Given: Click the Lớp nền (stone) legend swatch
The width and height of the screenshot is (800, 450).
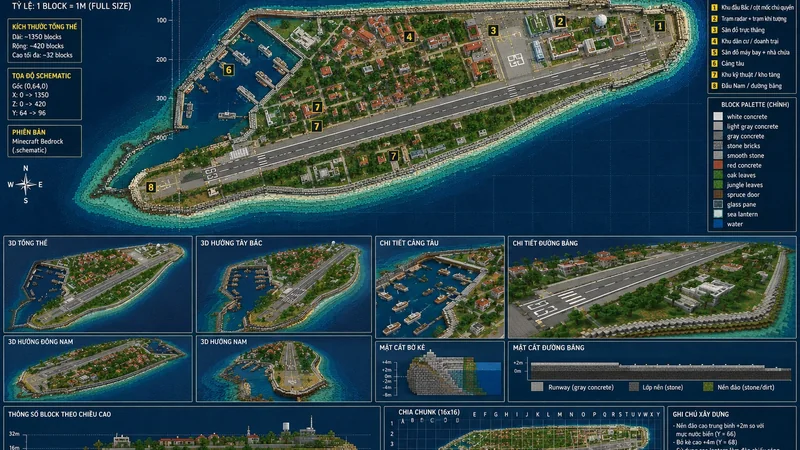Looking at the screenshot, I should 634,387.
